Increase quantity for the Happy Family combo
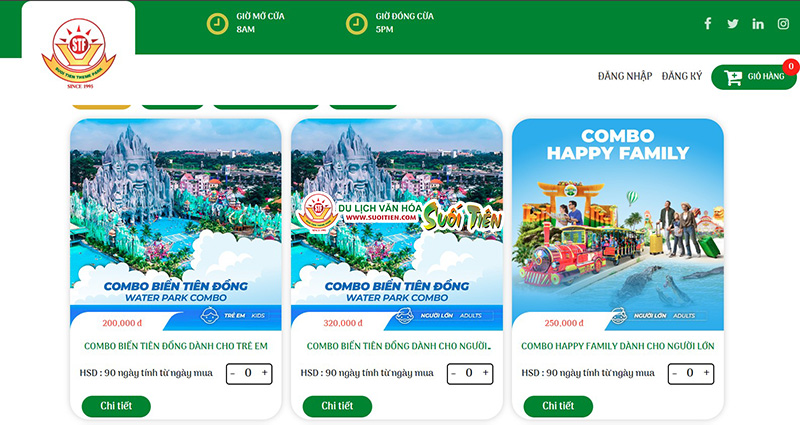 pyautogui.click(x=706, y=373)
